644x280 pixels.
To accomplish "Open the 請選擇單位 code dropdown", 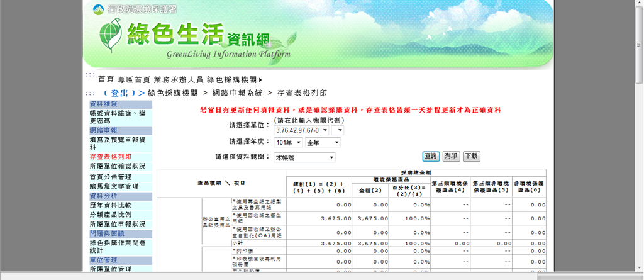I will click(301, 130).
